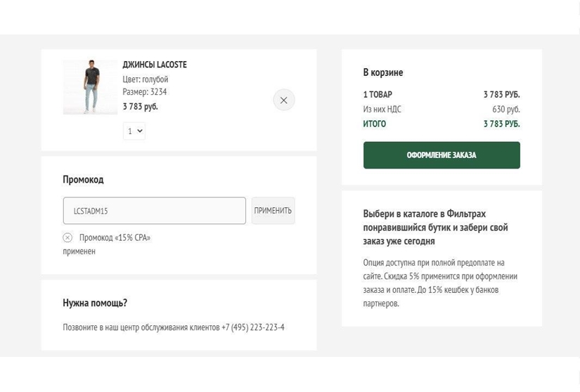Click the «В корзине» summary heading
The height and width of the screenshot is (392, 580).
382,72
